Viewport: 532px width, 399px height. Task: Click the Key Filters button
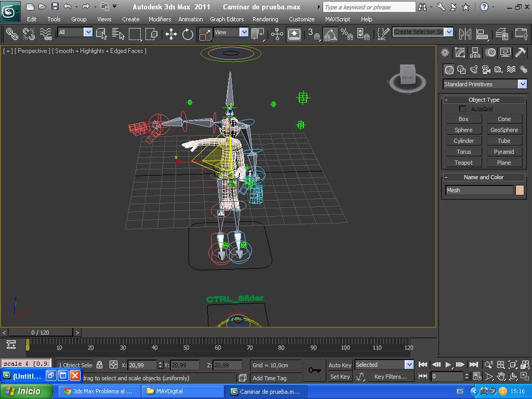(390, 377)
